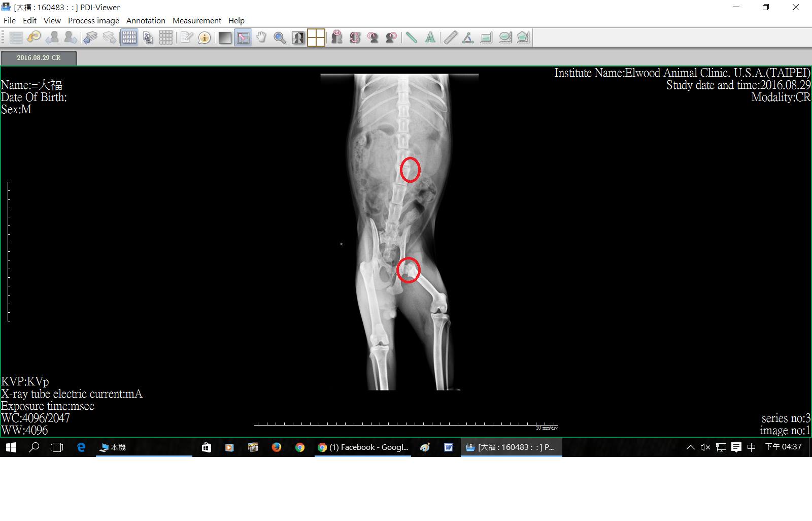Image resolution: width=812 pixels, height=521 pixels.
Task: Click the invert image portrait icon
Action: coord(298,38)
